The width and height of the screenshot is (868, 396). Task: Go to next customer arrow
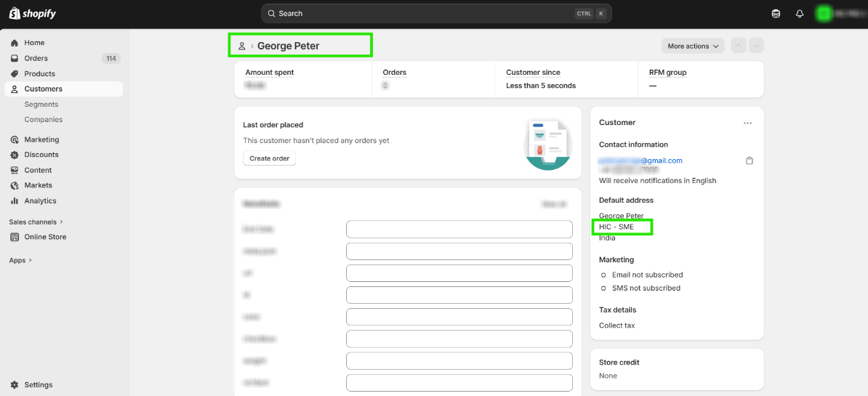[756, 46]
